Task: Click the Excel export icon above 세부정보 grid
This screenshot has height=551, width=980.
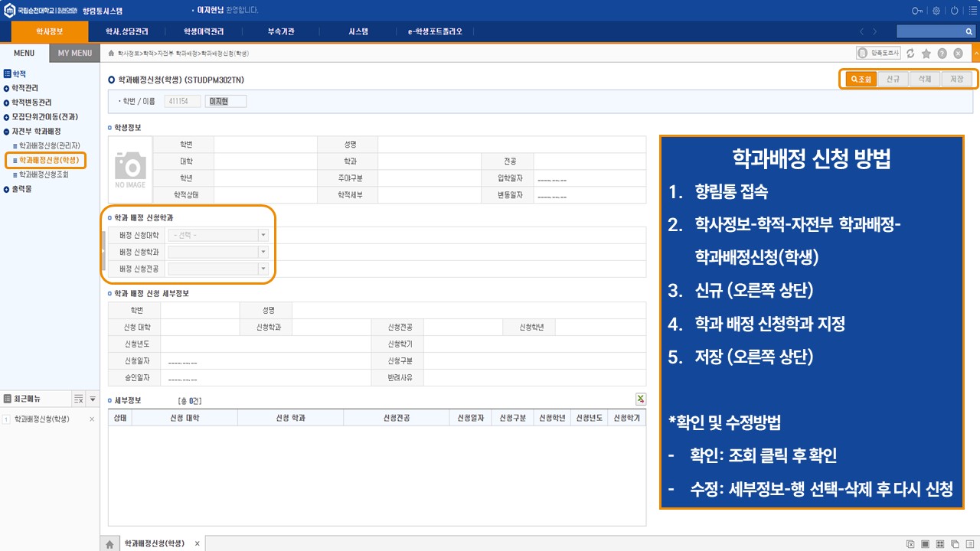Action: click(x=640, y=399)
